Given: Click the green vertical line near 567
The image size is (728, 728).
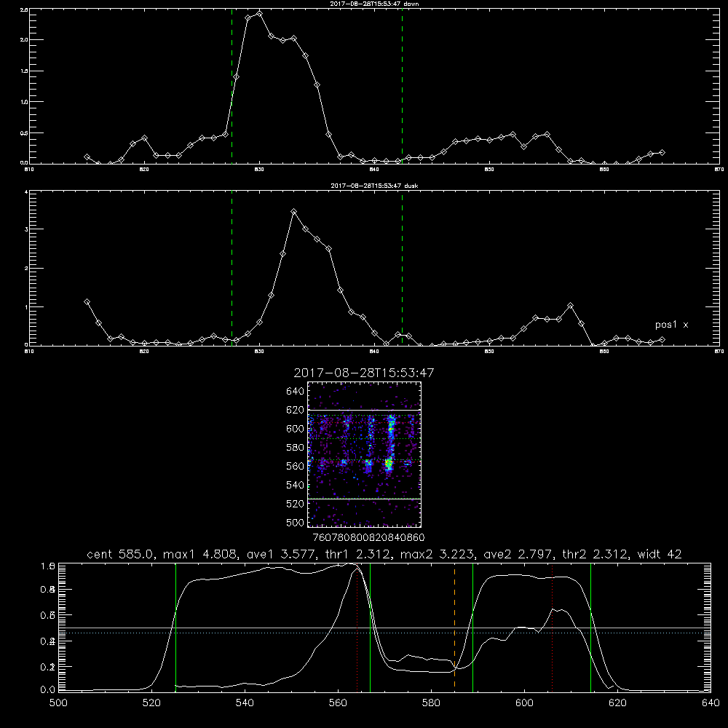Looking at the screenshot, I should pos(370,628).
